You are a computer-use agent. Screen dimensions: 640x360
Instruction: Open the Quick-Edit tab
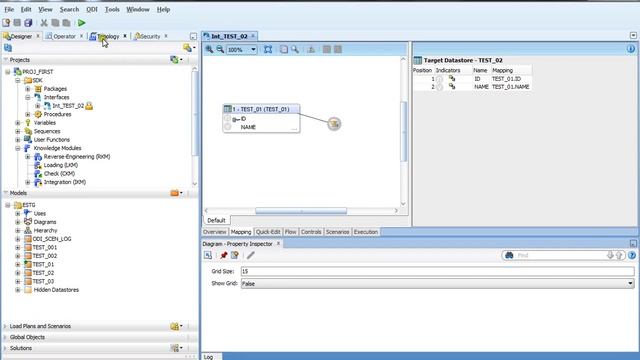click(268, 232)
